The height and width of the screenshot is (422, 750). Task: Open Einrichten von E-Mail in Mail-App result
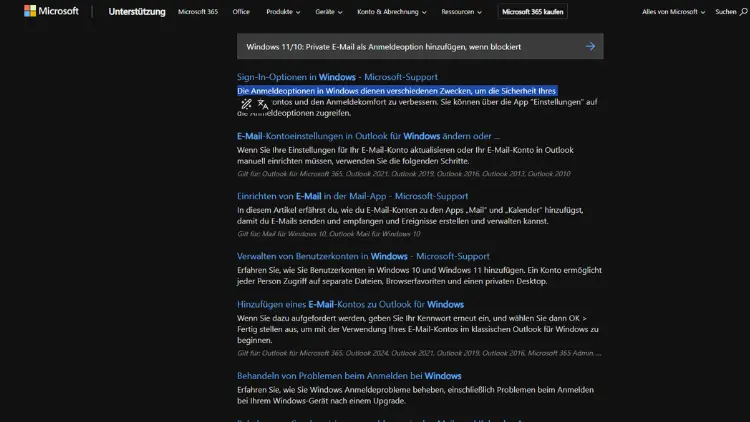tap(353, 196)
